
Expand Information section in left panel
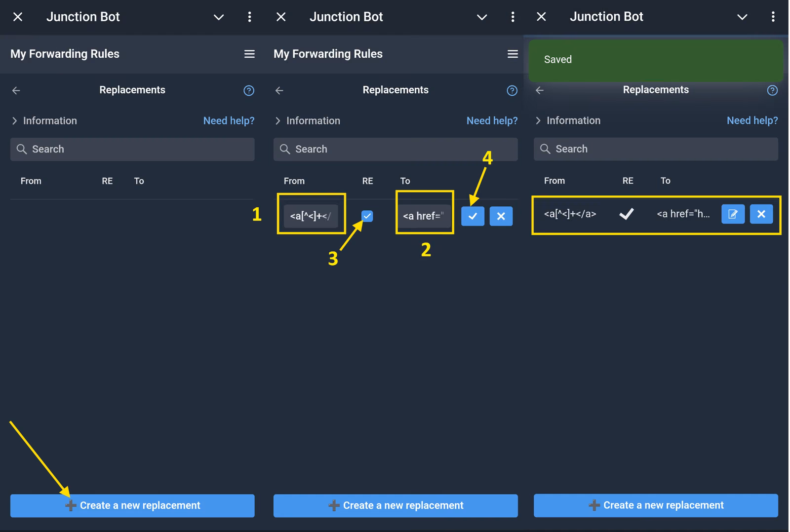coord(44,121)
